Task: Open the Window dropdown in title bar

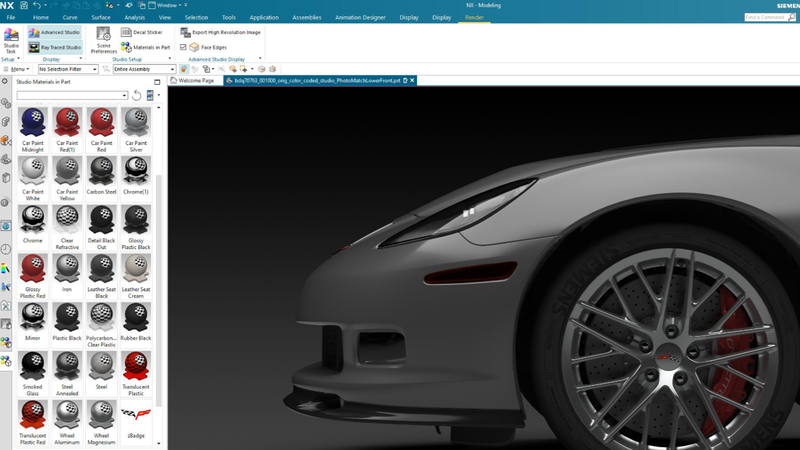Action: click(167, 5)
